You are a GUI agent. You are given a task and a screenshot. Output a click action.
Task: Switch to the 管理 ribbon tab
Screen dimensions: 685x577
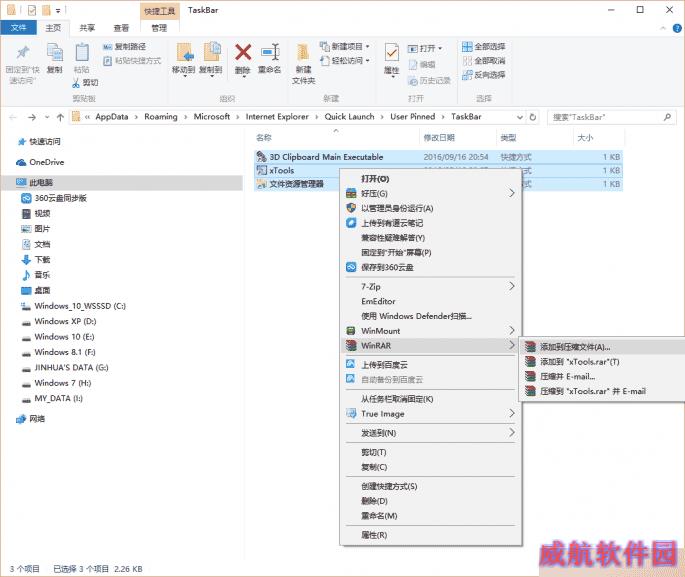[159, 28]
